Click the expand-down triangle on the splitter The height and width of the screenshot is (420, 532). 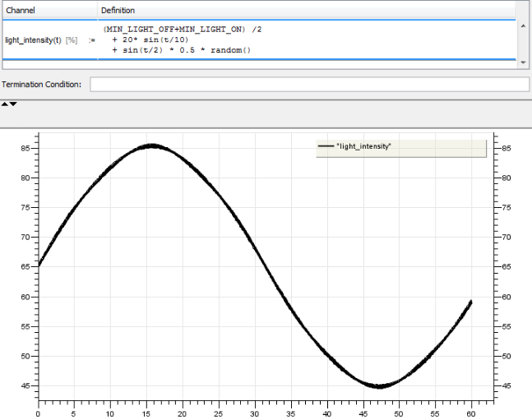[13, 104]
